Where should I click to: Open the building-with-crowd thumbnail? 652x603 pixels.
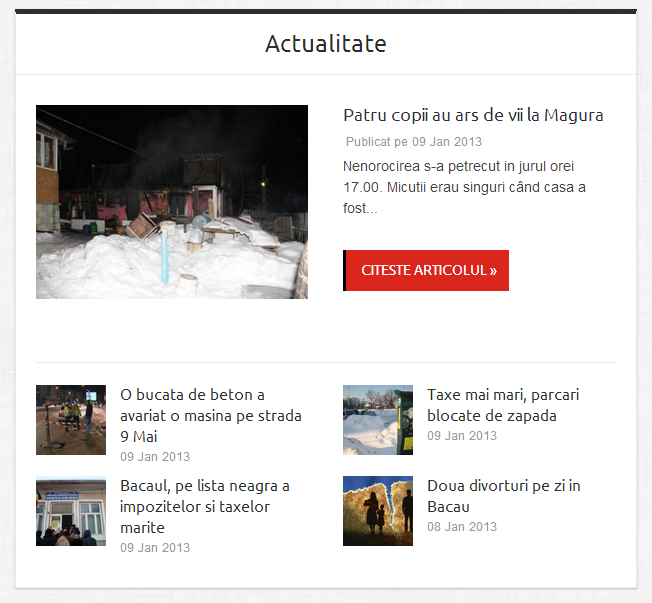(x=70, y=511)
